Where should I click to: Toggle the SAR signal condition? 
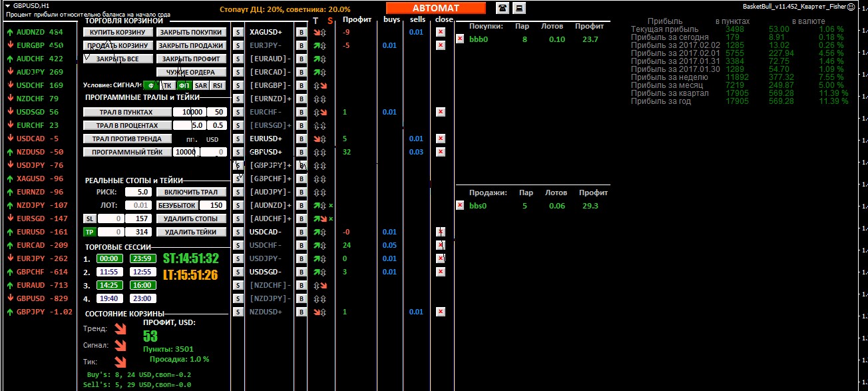(201, 85)
